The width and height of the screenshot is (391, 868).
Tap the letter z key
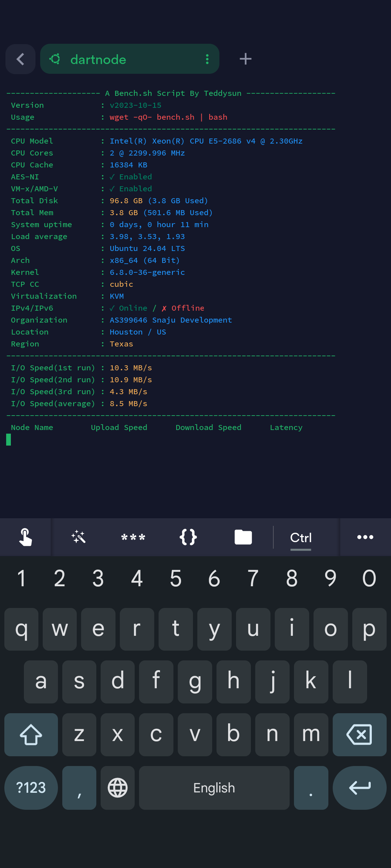pyautogui.click(x=79, y=735)
